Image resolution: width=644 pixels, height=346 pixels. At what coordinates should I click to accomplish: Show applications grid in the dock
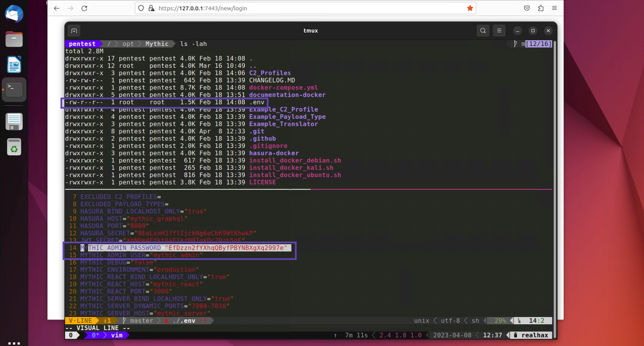pyautogui.click(x=14, y=343)
